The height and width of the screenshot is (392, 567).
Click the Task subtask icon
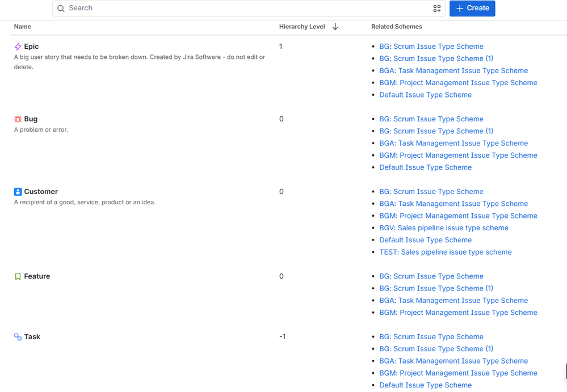click(x=18, y=337)
